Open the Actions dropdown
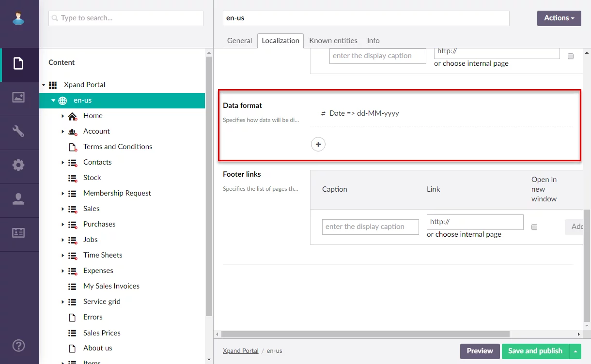 point(559,18)
